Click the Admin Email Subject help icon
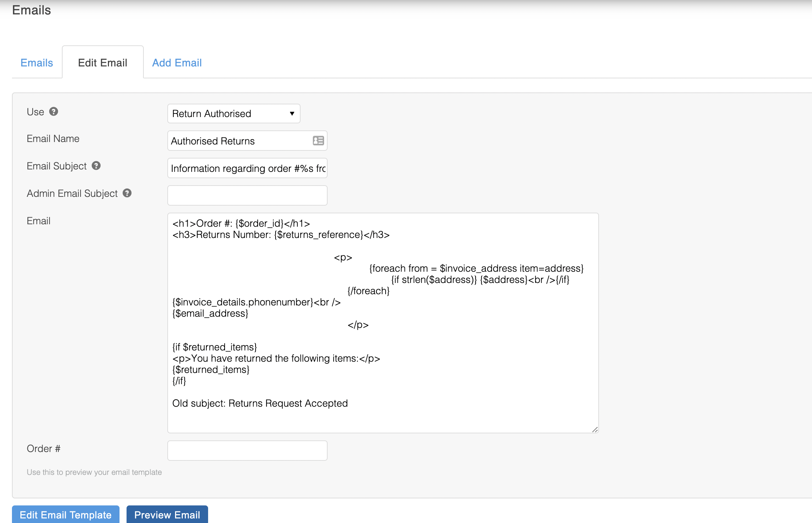Image resolution: width=812 pixels, height=523 pixels. tap(127, 193)
